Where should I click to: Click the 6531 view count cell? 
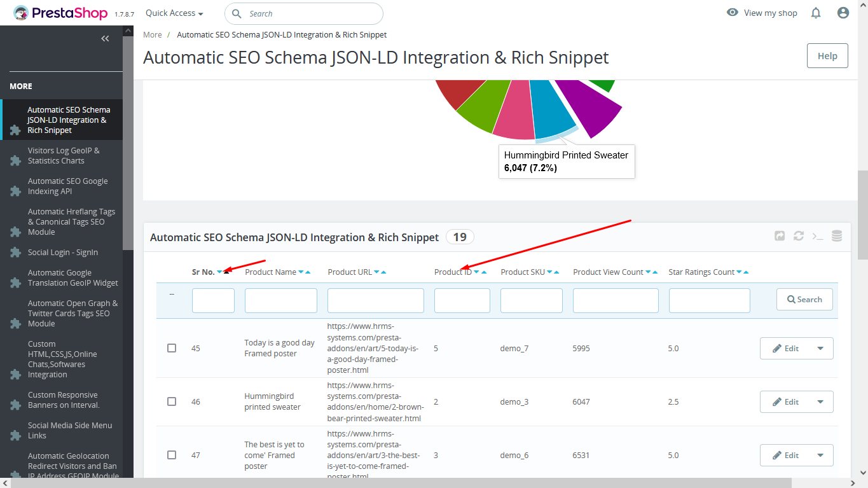coord(581,455)
